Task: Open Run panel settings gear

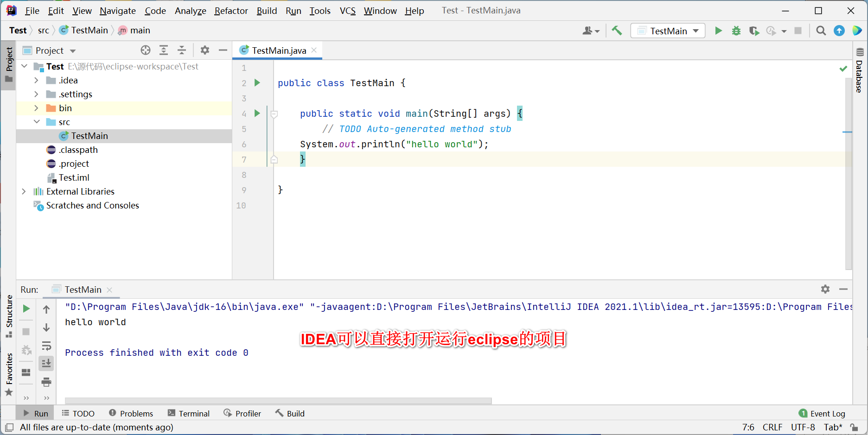Action: tap(825, 289)
